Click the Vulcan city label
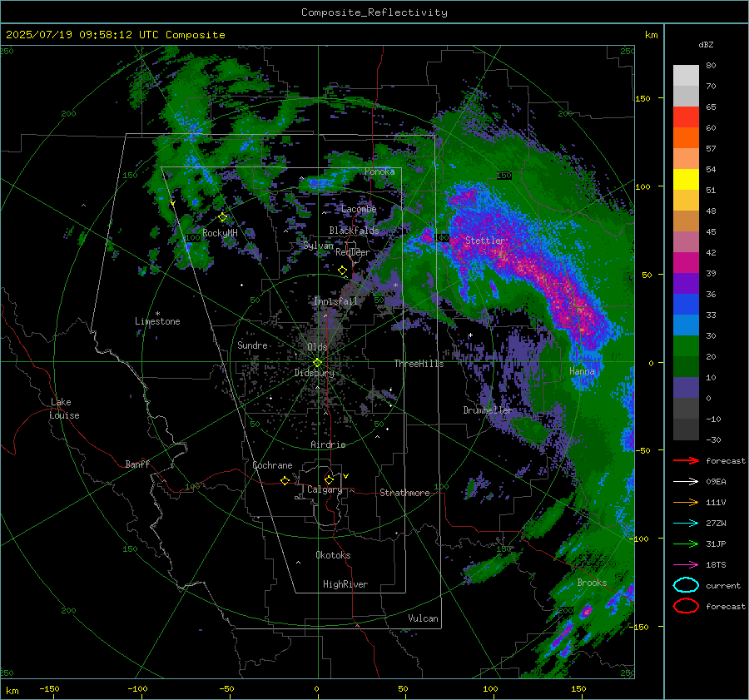This screenshot has width=749, height=700. point(423,618)
